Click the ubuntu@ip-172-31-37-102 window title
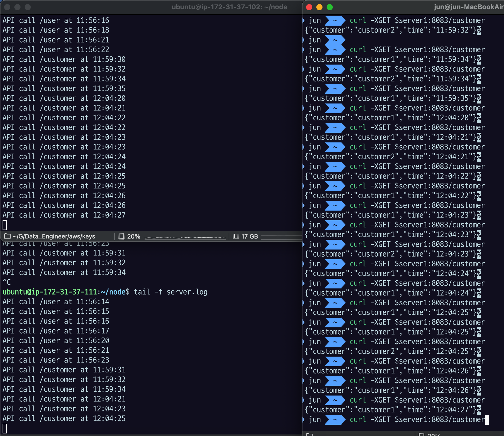This screenshot has width=504, height=436. point(229,7)
